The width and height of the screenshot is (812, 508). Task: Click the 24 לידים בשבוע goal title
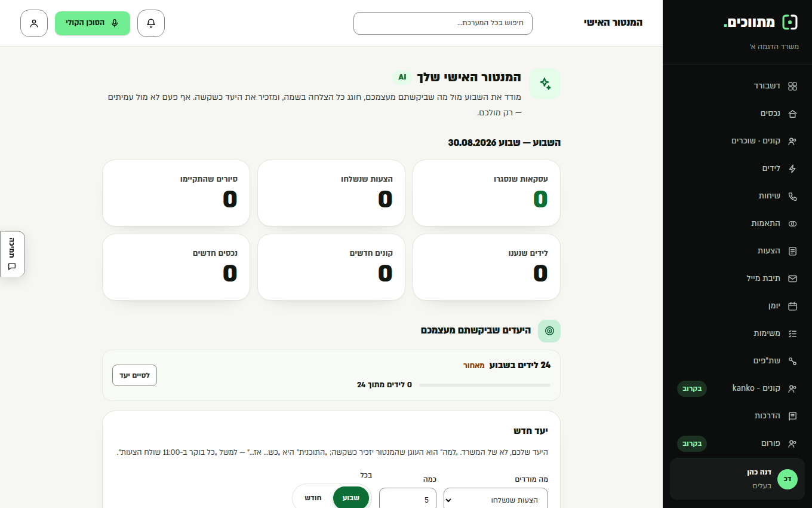click(x=520, y=365)
